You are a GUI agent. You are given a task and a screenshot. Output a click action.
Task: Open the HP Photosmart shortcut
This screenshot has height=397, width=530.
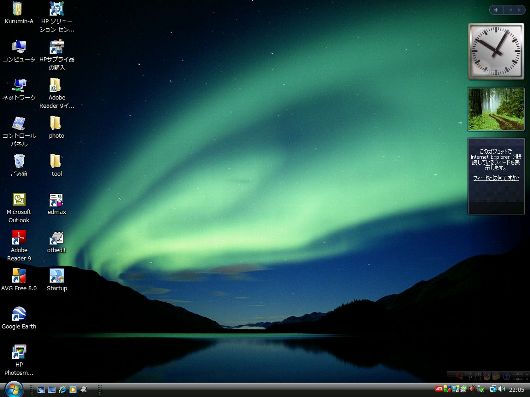[x=19, y=360]
